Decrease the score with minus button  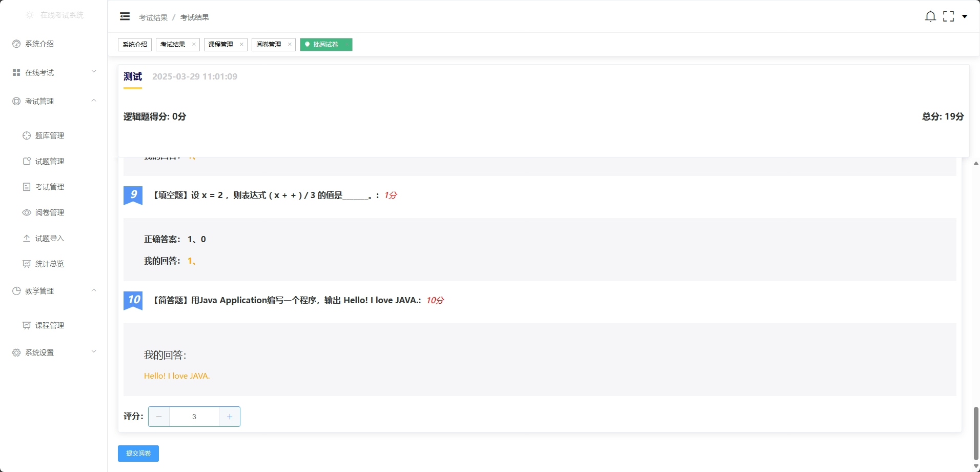click(159, 417)
